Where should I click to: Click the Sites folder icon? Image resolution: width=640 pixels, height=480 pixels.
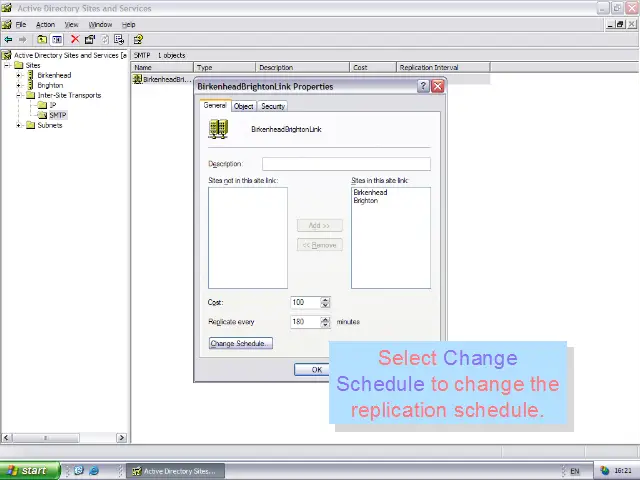tap(18, 65)
